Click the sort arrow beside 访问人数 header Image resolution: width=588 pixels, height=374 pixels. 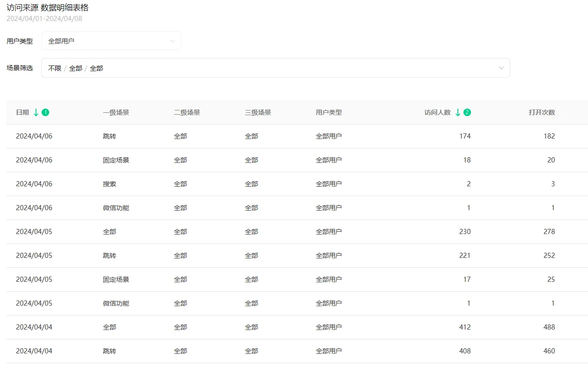[x=458, y=112]
